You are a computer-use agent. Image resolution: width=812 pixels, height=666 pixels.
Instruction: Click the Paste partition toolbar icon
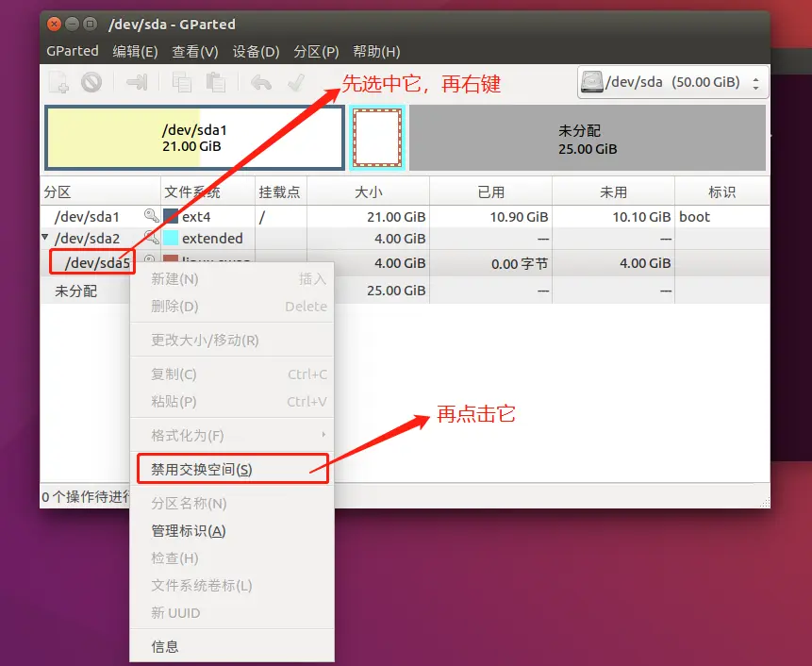pos(215,82)
